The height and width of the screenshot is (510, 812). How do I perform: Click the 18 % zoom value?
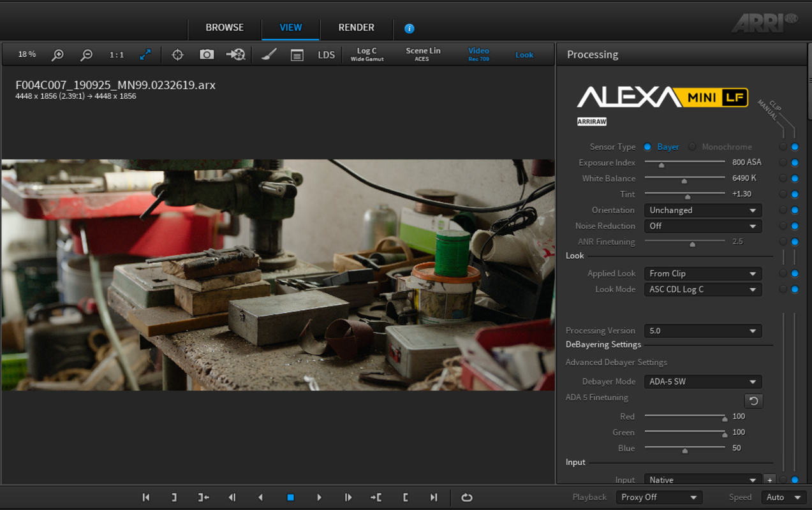point(27,55)
